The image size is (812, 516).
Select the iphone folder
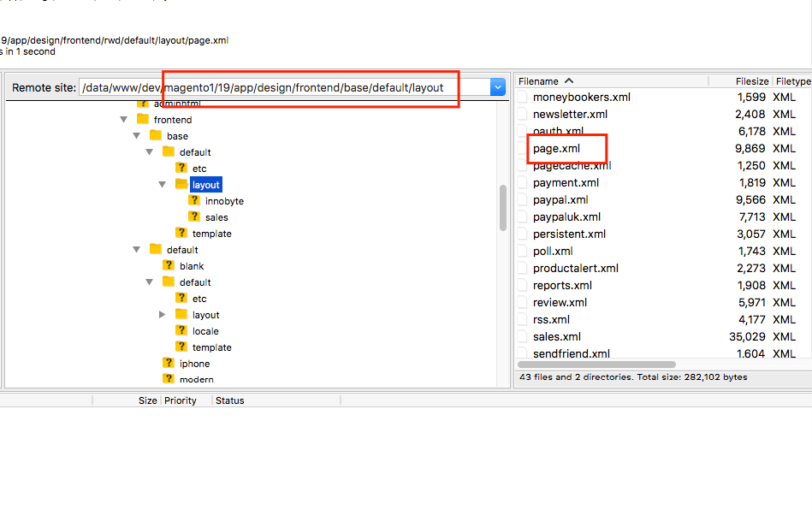pyautogui.click(x=195, y=364)
